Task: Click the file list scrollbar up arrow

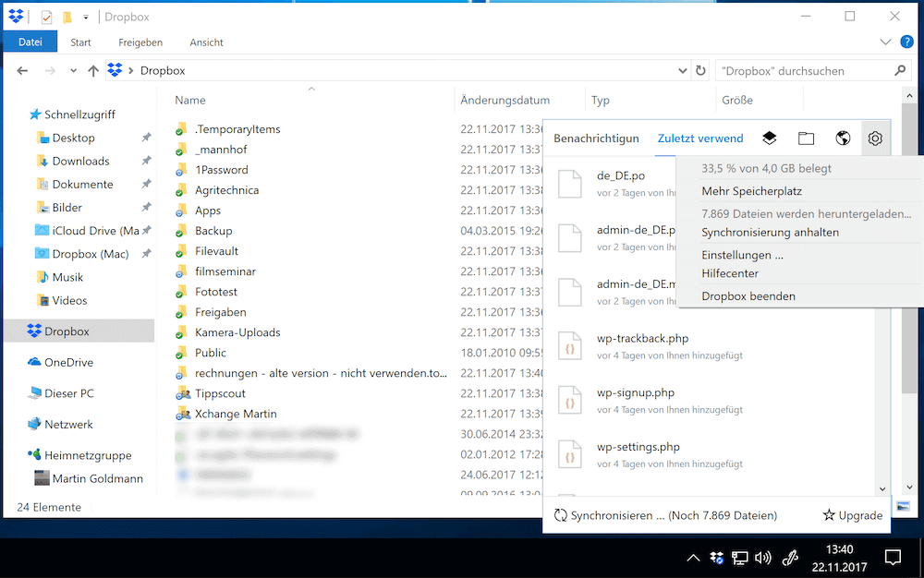Action: 909,95
